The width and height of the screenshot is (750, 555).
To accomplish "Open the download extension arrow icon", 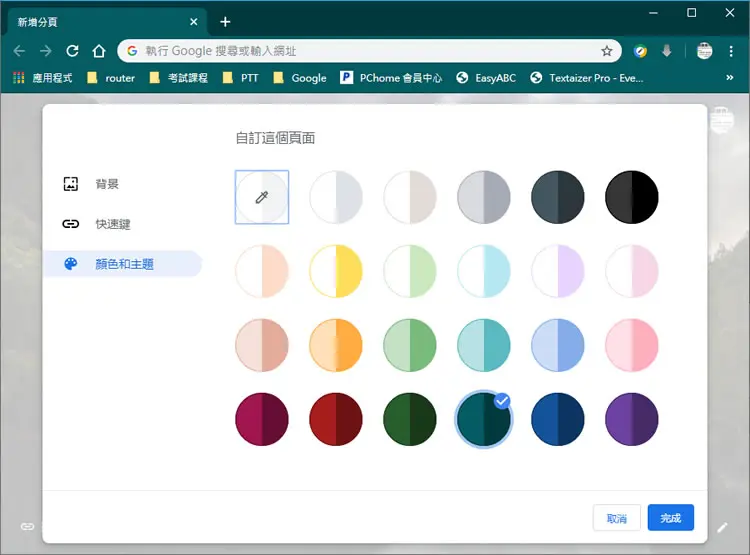I will 667,51.
